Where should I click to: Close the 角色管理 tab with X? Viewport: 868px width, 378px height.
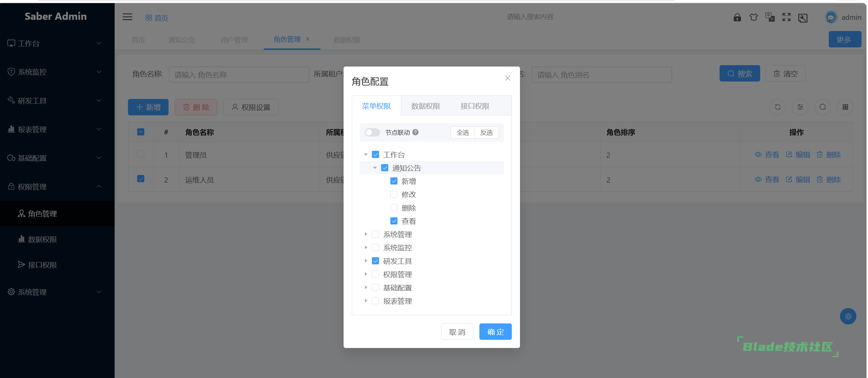click(x=308, y=39)
